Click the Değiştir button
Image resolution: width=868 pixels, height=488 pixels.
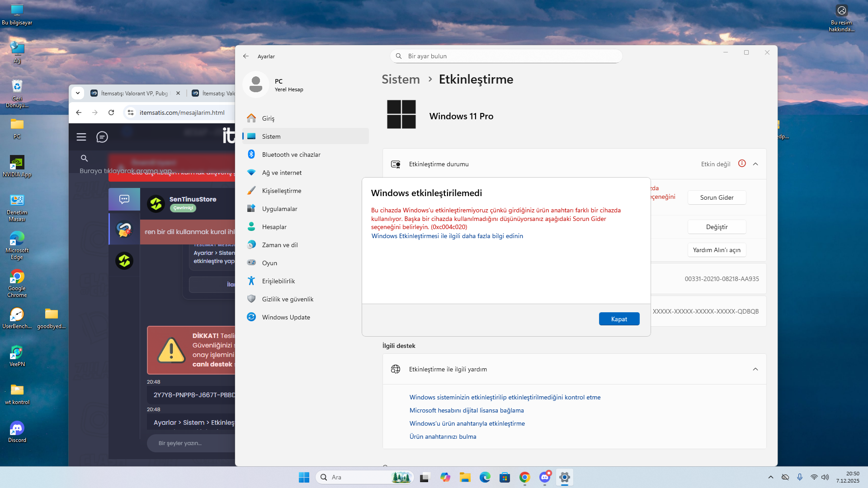coord(717,227)
